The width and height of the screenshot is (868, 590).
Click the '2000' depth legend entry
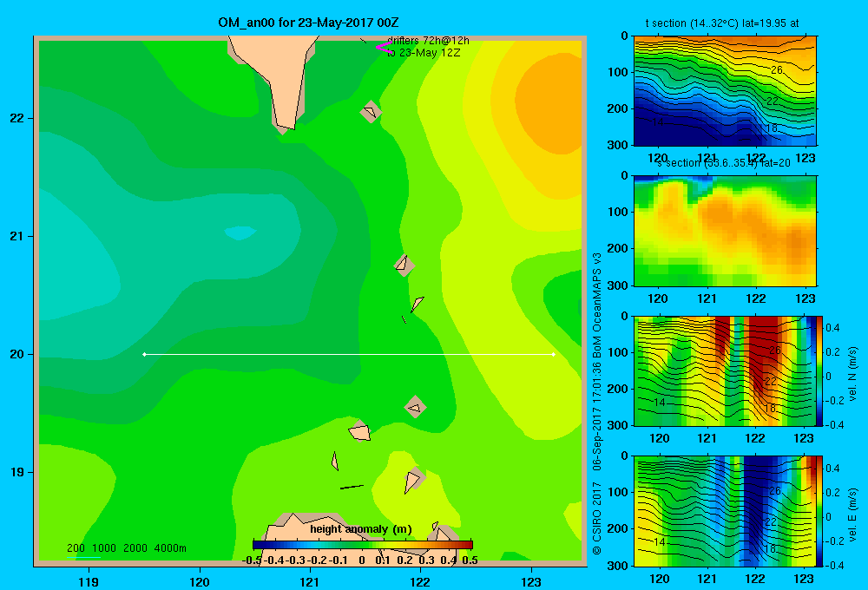tap(135, 548)
